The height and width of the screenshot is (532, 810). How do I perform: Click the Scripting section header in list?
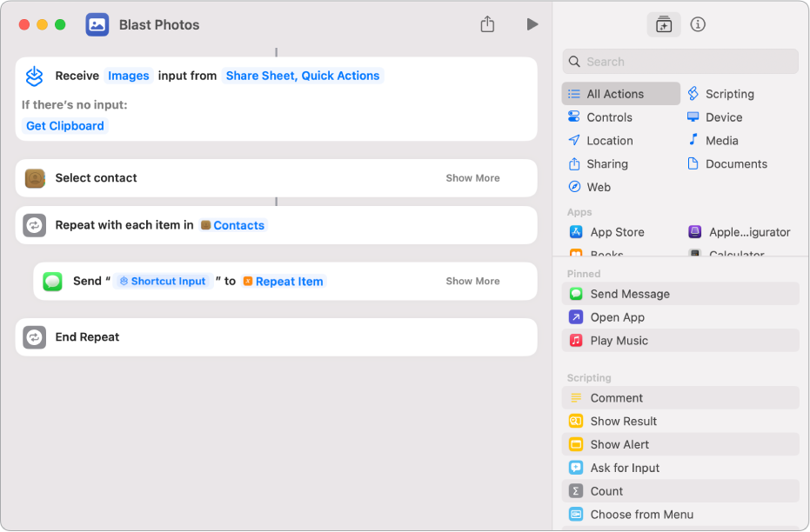(x=589, y=378)
